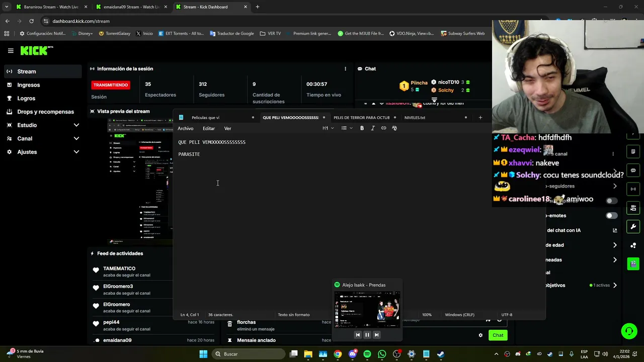644x362 pixels.
Task: Open File Explorer from the taskbar
Action: (x=308, y=354)
